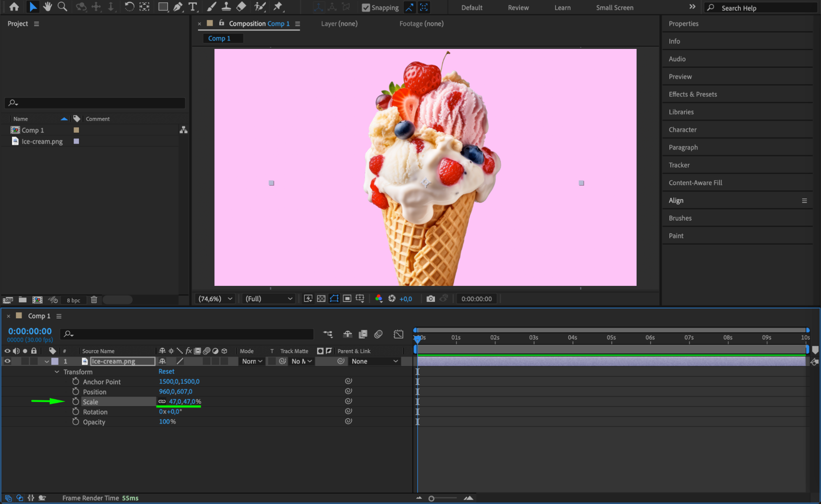Viewport: 821px width, 504px height.
Task: Select the Rotation tool in the toolbar
Action: tap(129, 7)
